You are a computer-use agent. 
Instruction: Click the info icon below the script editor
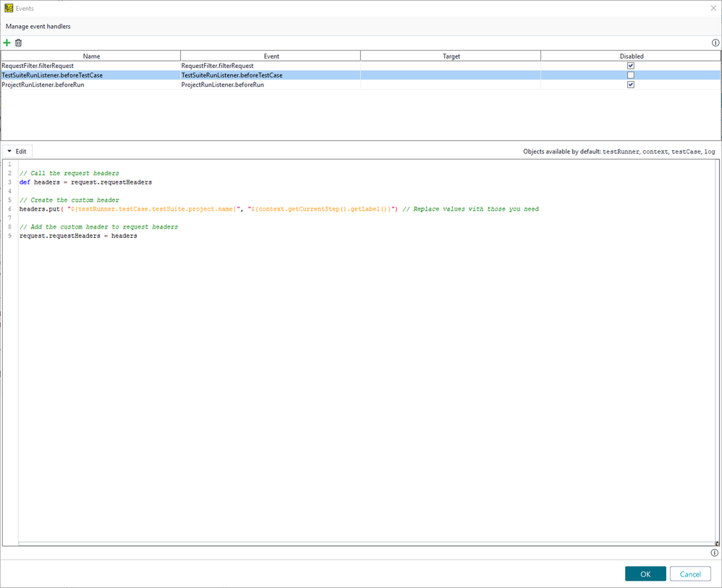click(x=715, y=553)
